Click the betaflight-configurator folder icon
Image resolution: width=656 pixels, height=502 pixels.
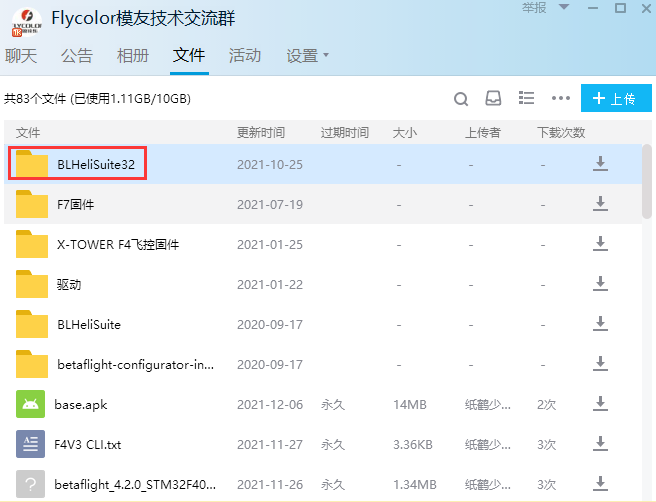point(32,364)
